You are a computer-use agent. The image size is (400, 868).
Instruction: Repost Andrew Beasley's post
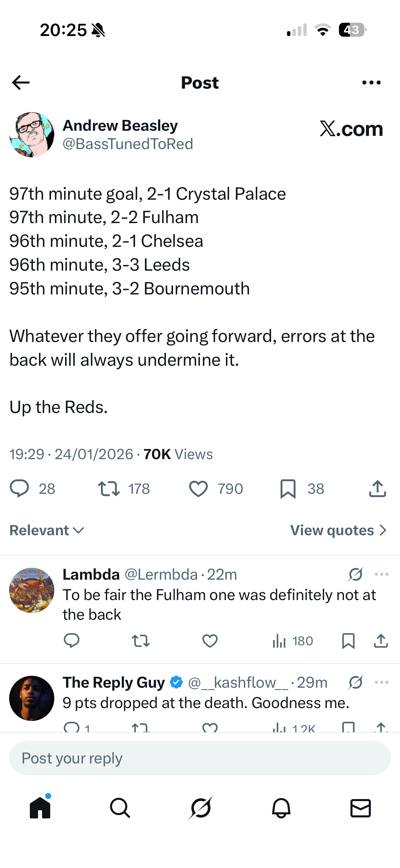pyautogui.click(x=109, y=489)
